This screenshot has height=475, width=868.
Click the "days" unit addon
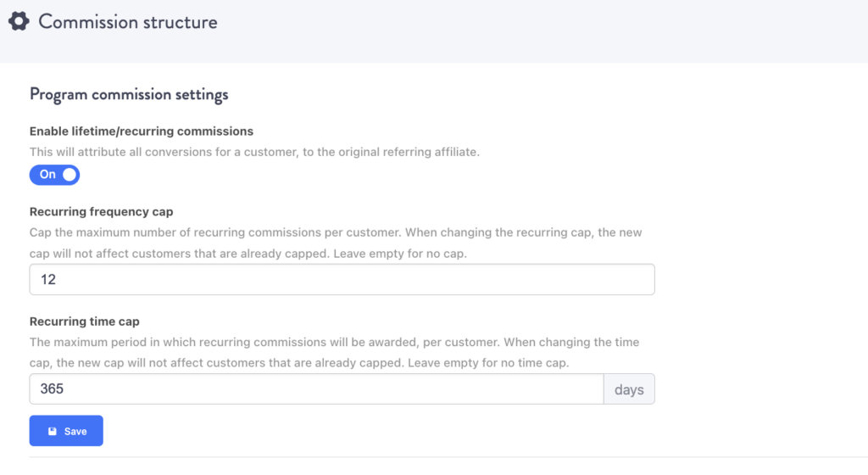pos(628,389)
